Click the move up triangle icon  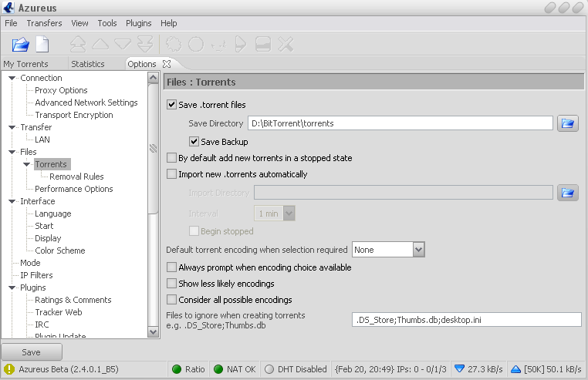pos(100,44)
